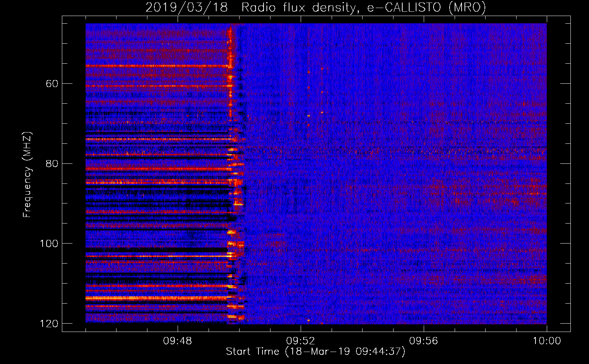The width and height of the screenshot is (589, 364).
Task: Click the plot title '2019/03/18 Radio flux density'
Action: tap(316, 8)
